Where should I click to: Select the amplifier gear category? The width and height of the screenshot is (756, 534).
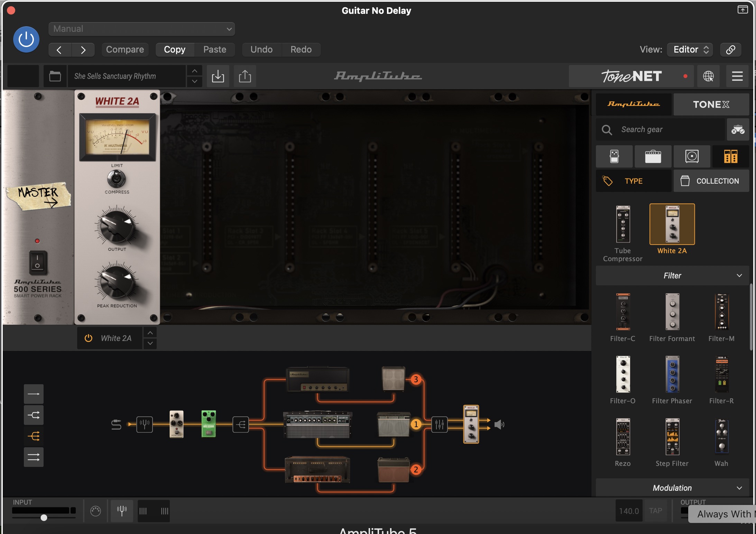pyautogui.click(x=653, y=156)
